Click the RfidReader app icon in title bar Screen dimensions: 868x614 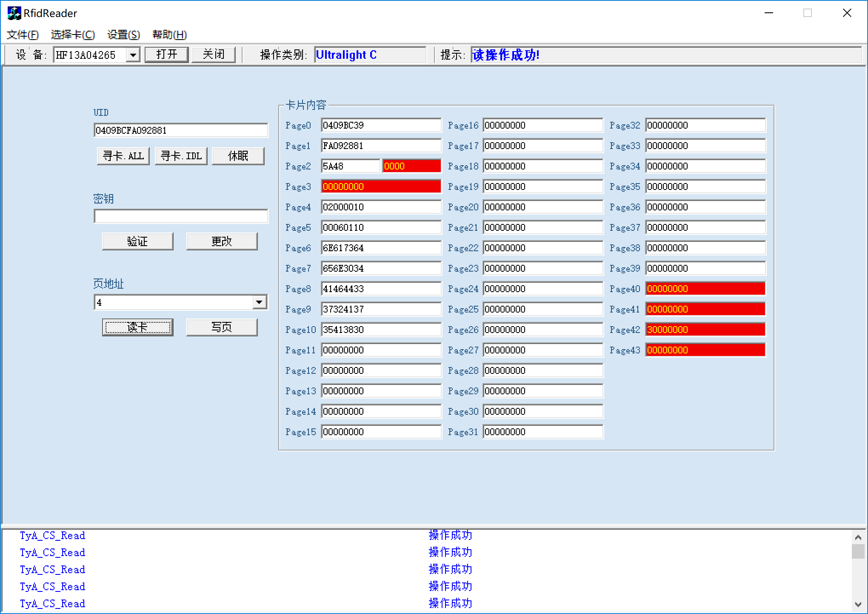(x=14, y=13)
